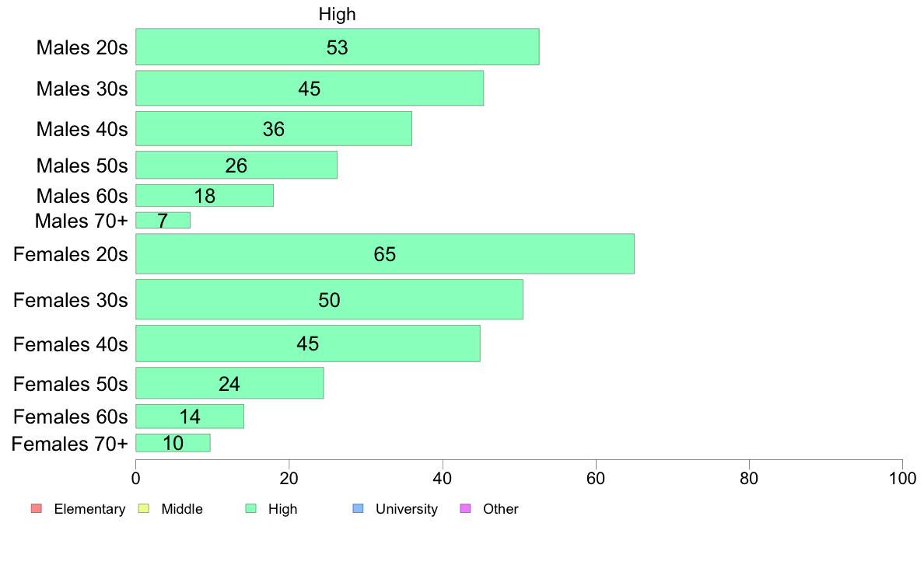
Task: Click the blue University legend swatch
Action: pos(359,508)
